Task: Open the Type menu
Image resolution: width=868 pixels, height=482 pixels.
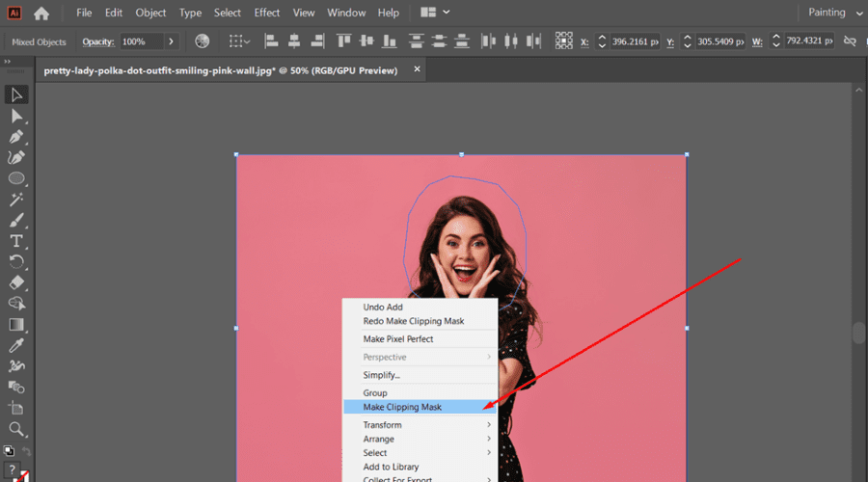Action: [x=190, y=13]
